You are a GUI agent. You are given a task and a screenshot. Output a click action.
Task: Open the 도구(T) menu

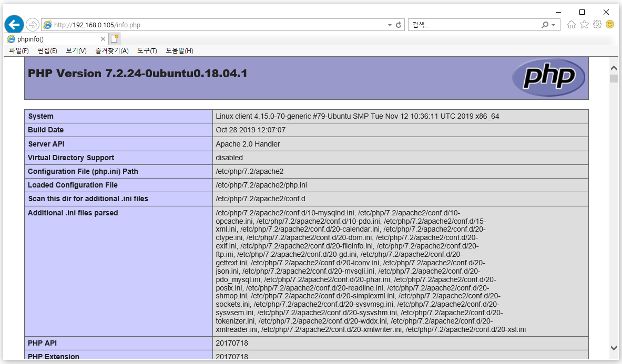(x=147, y=51)
